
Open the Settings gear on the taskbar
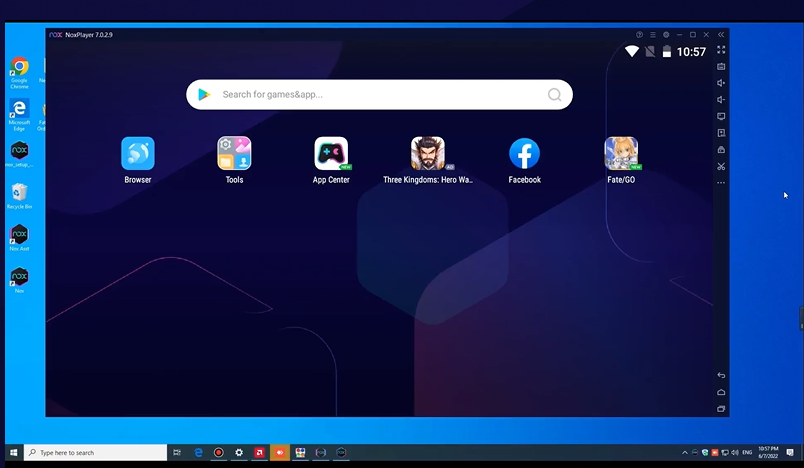coord(239,453)
